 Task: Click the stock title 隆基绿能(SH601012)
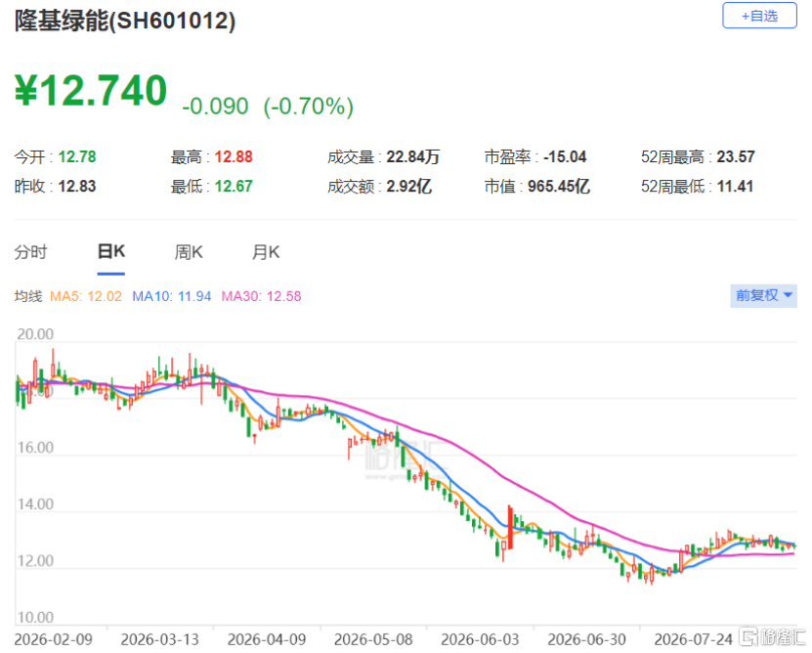point(125,22)
